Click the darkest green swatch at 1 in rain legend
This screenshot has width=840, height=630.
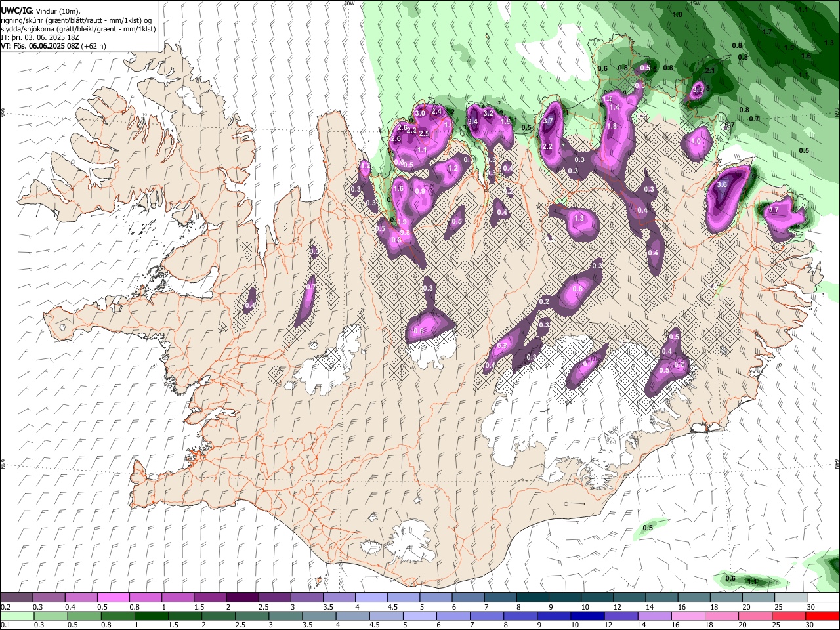[150, 616]
